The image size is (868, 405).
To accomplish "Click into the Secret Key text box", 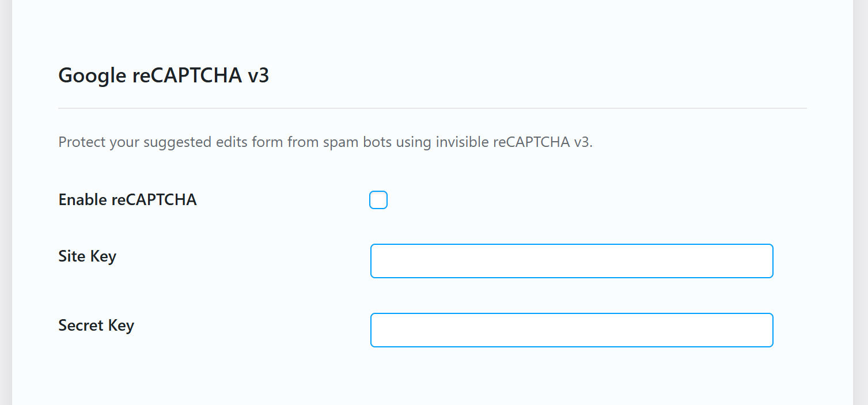I will pyautogui.click(x=571, y=330).
